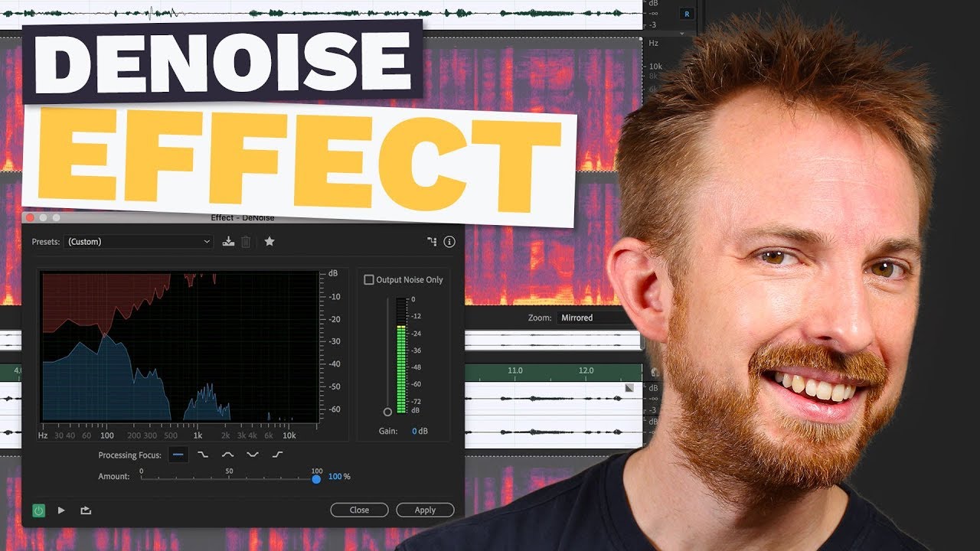
Task: Click the 'Presets:' label
Action: [x=45, y=242]
